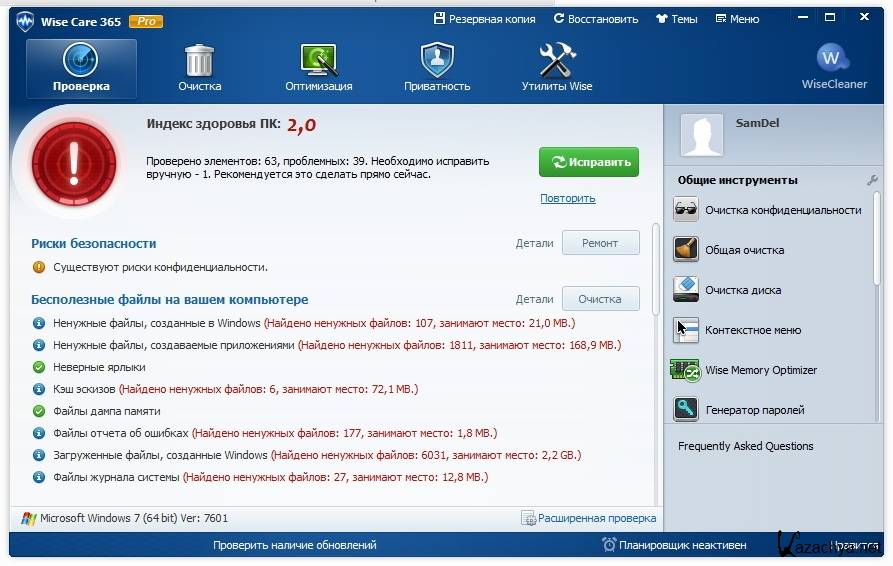Viewport: 893px width, 566px height.
Task: Open the Темы menu
Action: point(677,19)
